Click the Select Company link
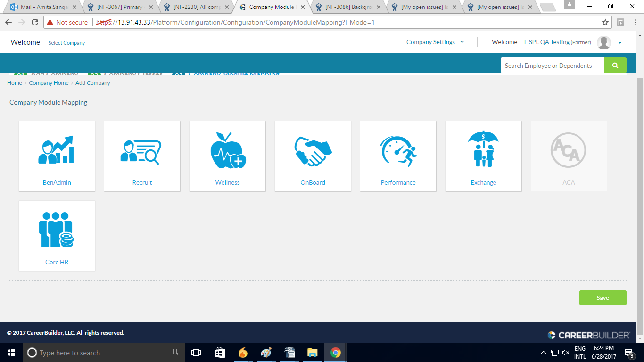The width and height of the screenshot is (644, 362). (x=66, y=43)
